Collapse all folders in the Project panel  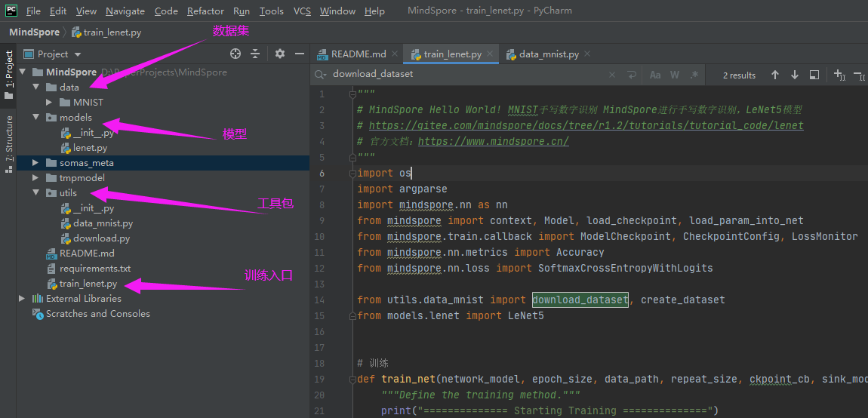(255, 54)
